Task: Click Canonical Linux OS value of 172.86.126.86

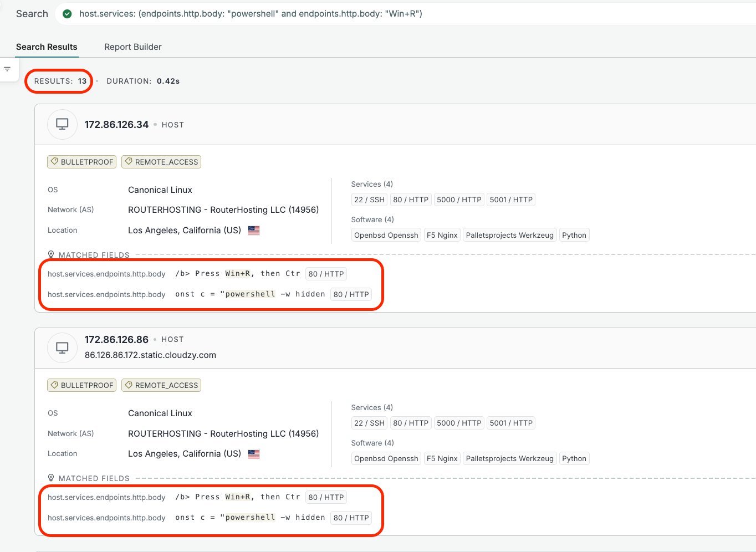Action: [160, 413]
